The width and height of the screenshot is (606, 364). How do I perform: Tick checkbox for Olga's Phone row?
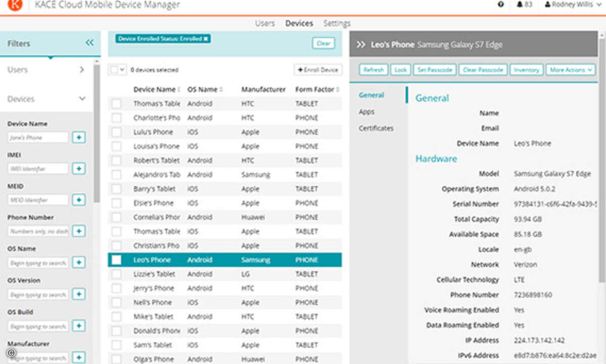[116, 359]
